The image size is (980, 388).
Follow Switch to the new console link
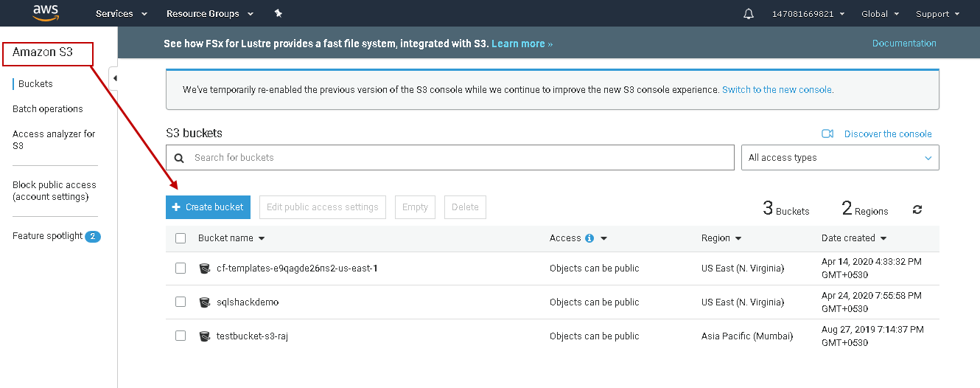click(x=777, y=89)
